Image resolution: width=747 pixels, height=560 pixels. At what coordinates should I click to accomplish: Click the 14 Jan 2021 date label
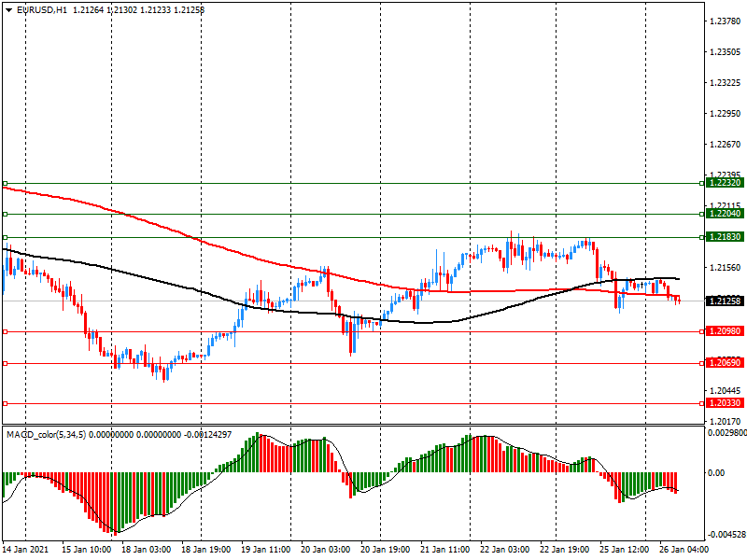point(25,549)
